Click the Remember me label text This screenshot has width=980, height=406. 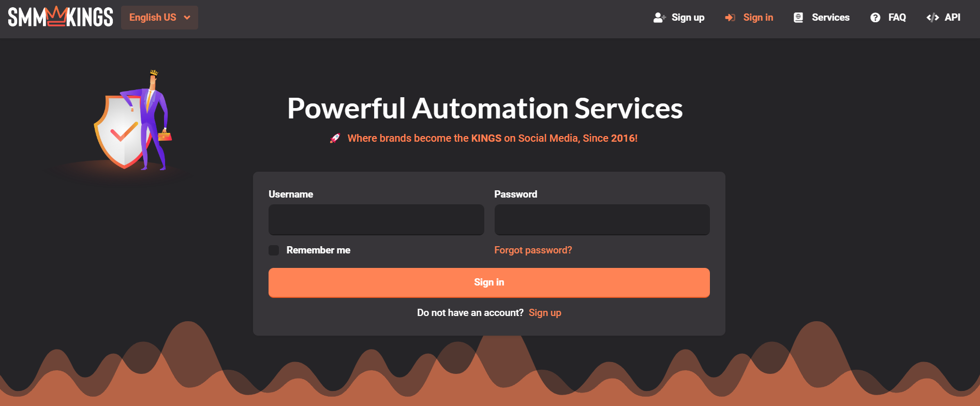click(318, 250)
